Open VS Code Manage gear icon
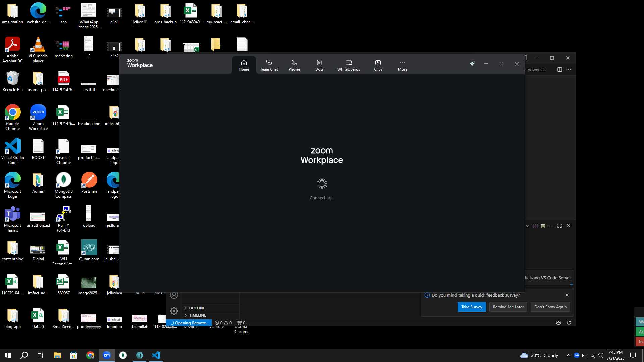644x362 pixels. coord(174,311)
